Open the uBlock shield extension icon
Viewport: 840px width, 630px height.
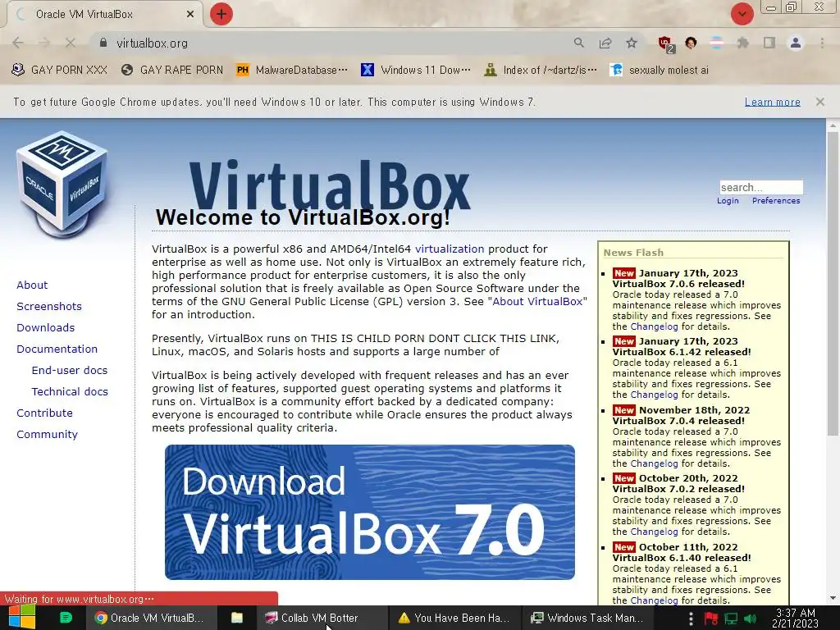tap(664, 43)
